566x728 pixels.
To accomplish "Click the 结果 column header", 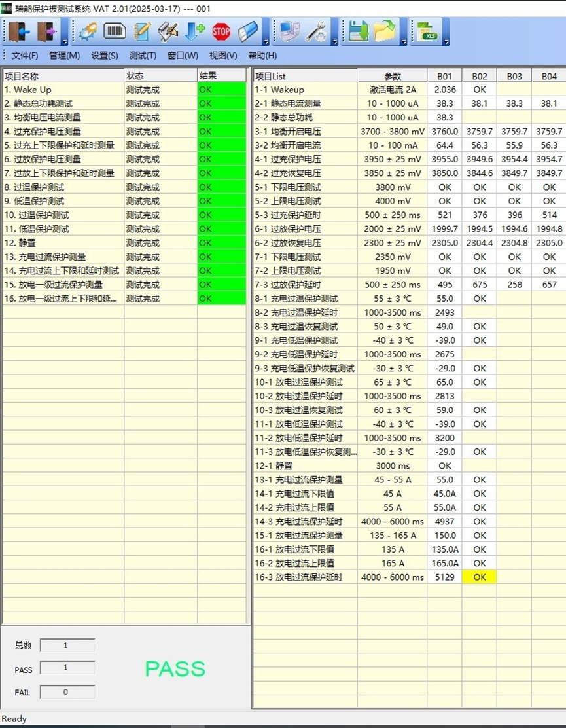I will [222, 76].
